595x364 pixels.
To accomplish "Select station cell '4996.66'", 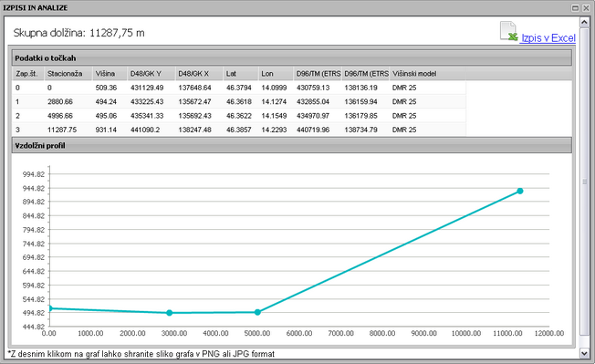I will pyautogui.click(x=60, y=116).
